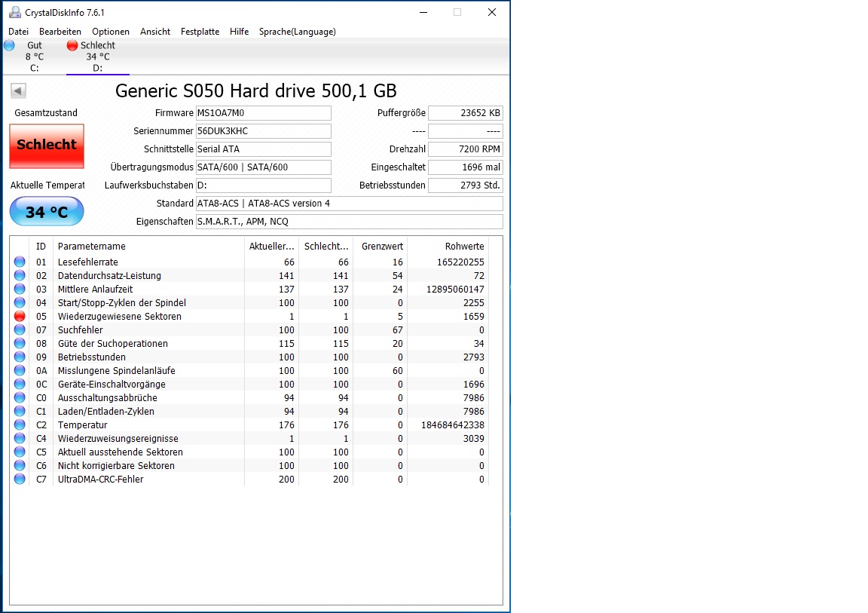Open the Festplatte menu
Screen dimensions: 868x613
(200, 32)
